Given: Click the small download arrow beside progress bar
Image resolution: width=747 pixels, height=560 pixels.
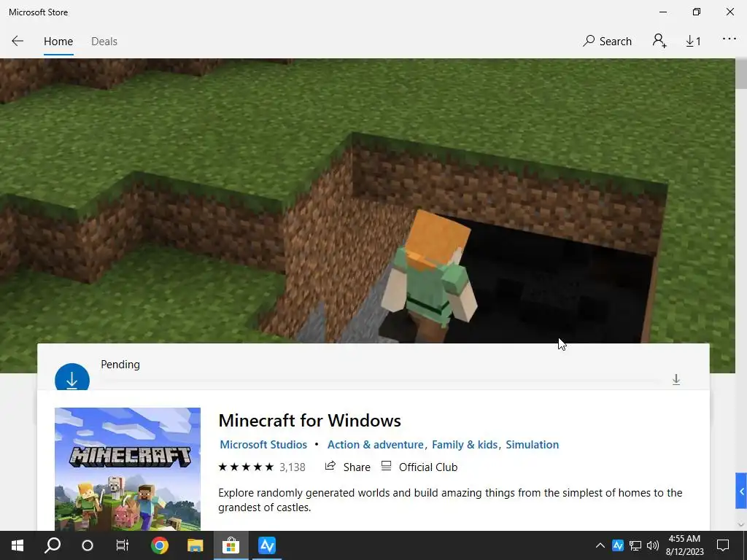Looking at the screenshot, I should [x=676, y=379].
